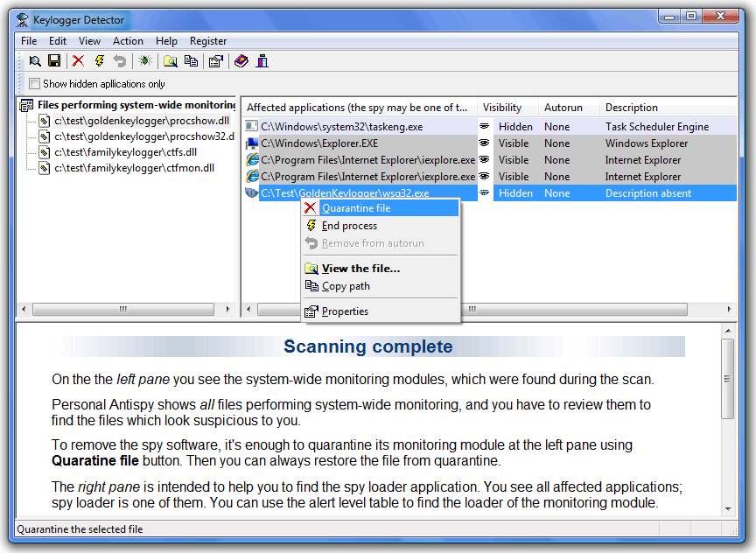Open the Properties toolbar icon

tap(215, 61)
